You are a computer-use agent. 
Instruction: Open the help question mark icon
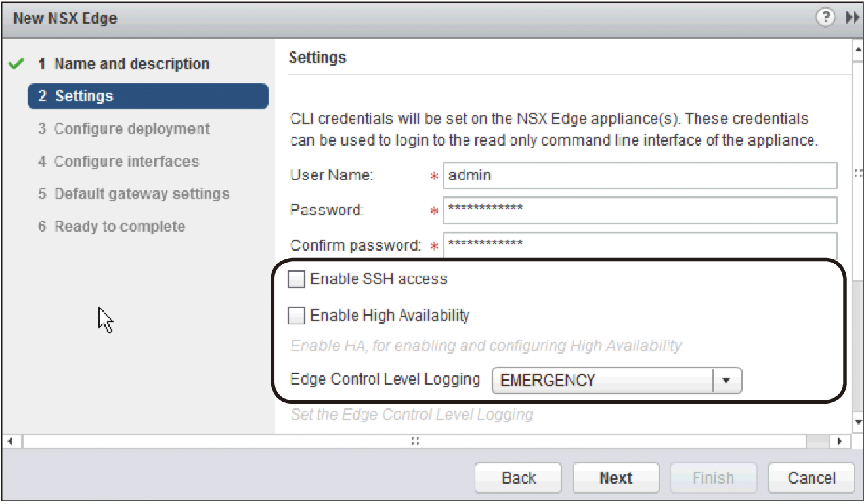point(825,18)
